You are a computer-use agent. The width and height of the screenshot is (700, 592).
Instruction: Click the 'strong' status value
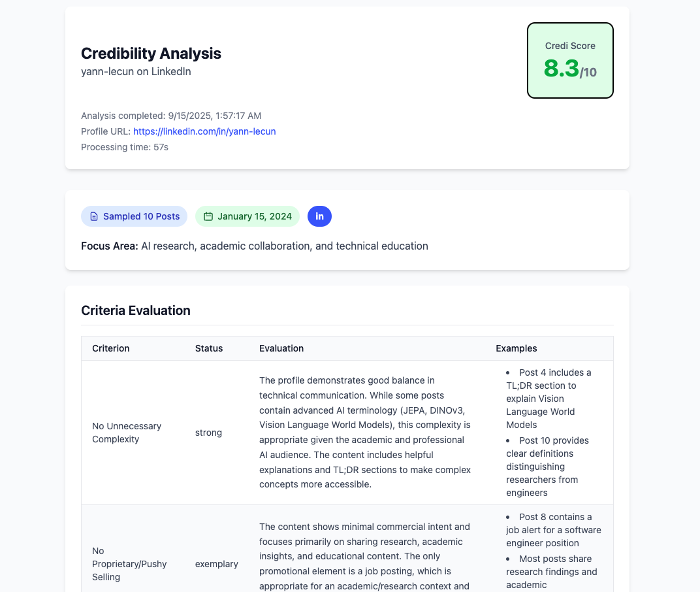coord(208,433)
